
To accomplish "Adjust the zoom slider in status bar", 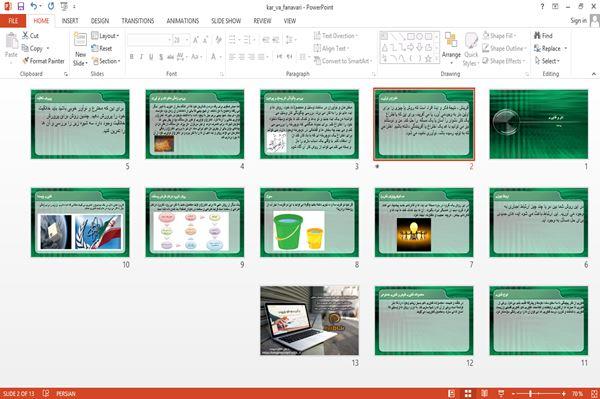I will tap(531, 394).
